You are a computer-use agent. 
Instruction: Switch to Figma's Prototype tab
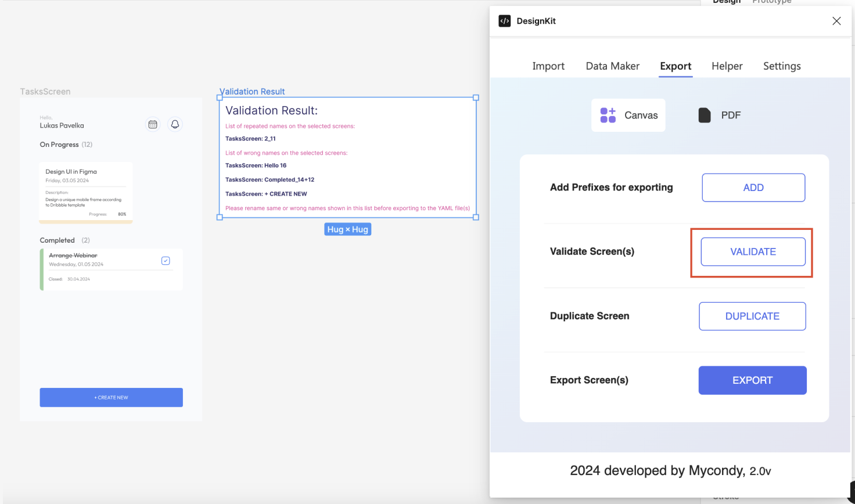[x=771, y=2]
